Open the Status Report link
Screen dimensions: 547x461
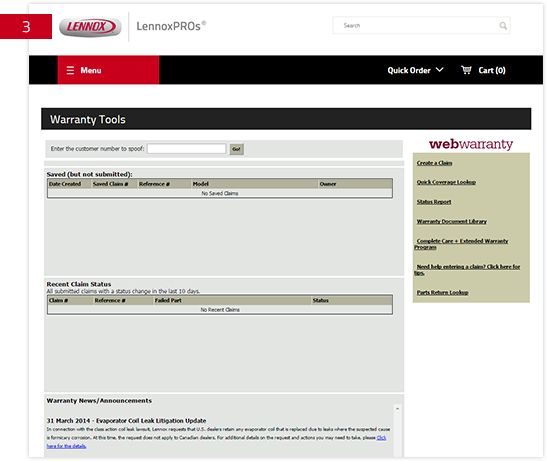click(x=434, y=202)
